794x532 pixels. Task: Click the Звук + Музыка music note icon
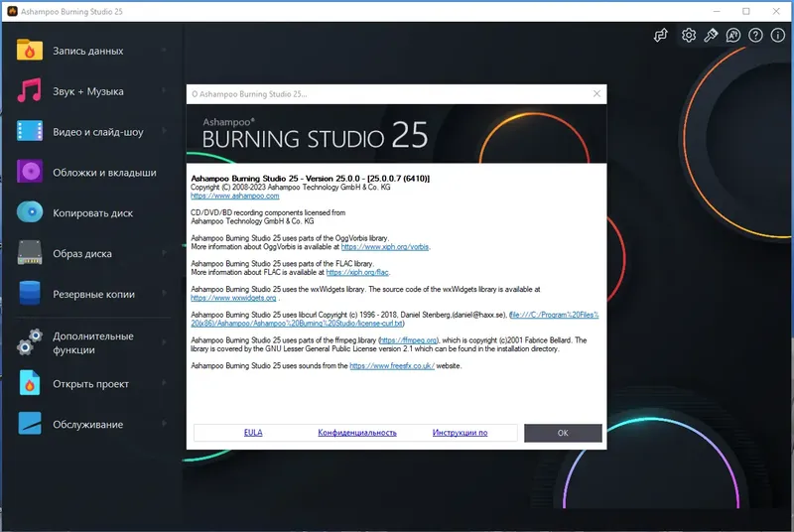point(30,90)
